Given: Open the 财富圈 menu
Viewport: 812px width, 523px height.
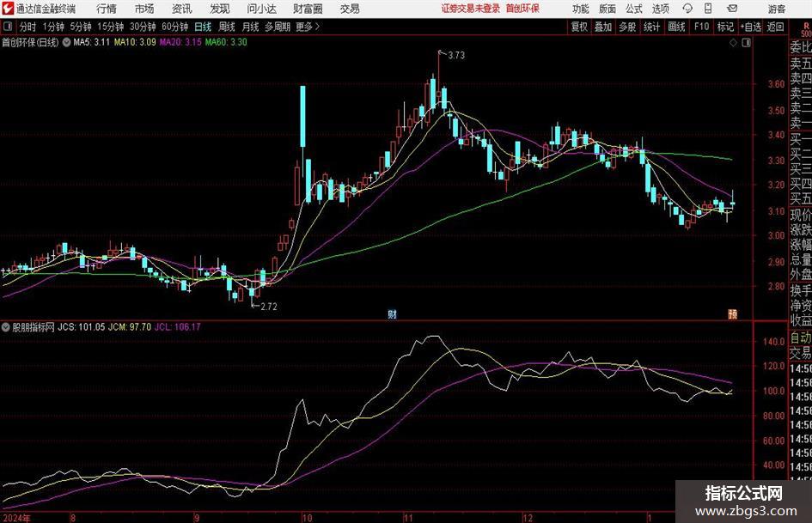Looking at the screenshot, I should [x=308, y=9].
